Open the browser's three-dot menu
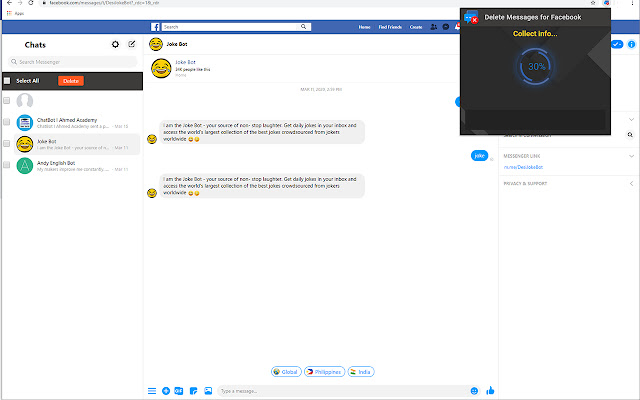 pos(633,2)
